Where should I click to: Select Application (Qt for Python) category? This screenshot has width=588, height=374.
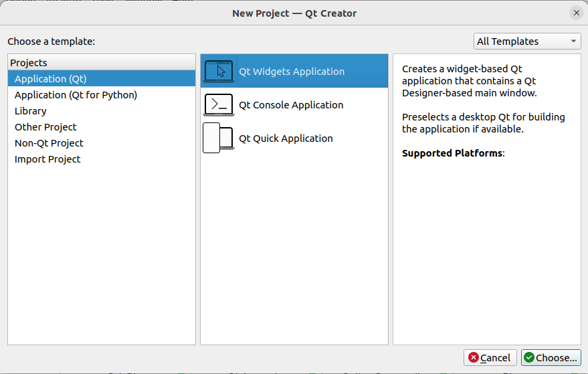pos(76,95)
